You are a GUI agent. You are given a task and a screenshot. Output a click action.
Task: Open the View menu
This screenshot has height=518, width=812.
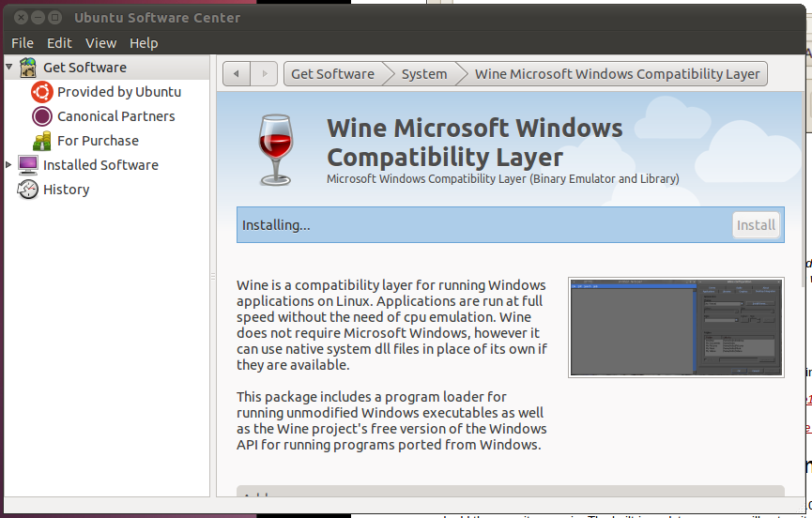(x=100, y=43)
